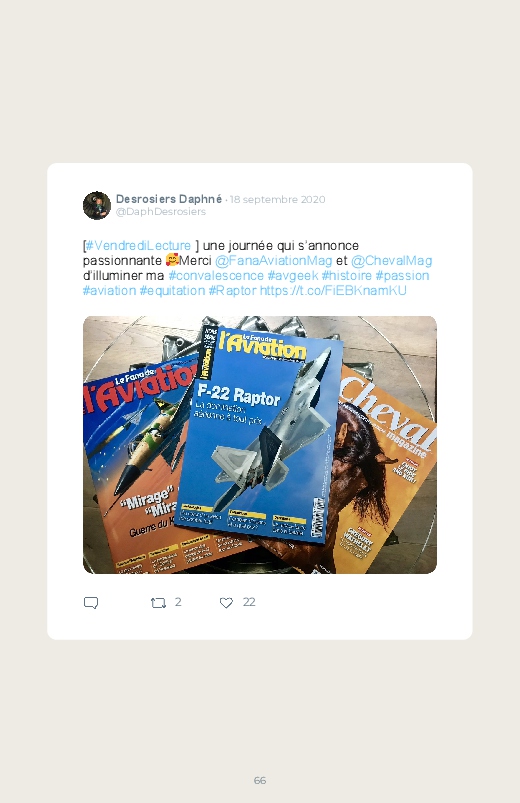The height and width of the screenshot is (803, 520).
Task: Open the magazines photo thumbnail
Action: pos(260,445)
